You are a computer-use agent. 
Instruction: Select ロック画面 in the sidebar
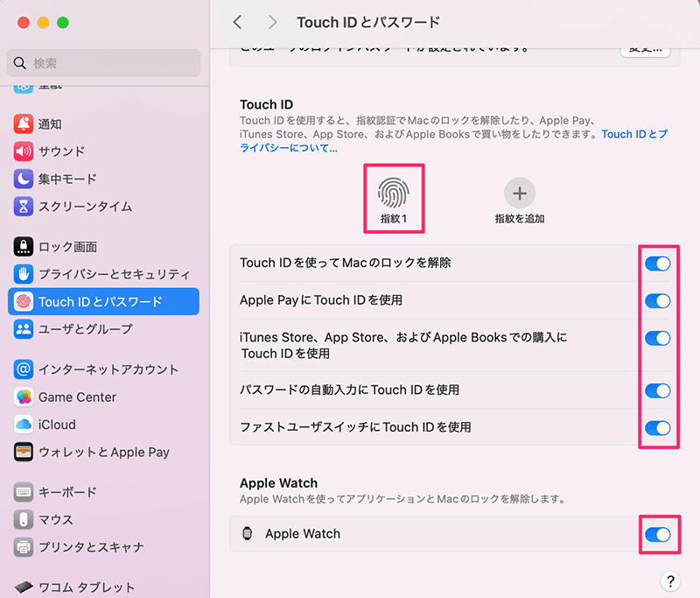pyautogui.click(x=68, y=247)
